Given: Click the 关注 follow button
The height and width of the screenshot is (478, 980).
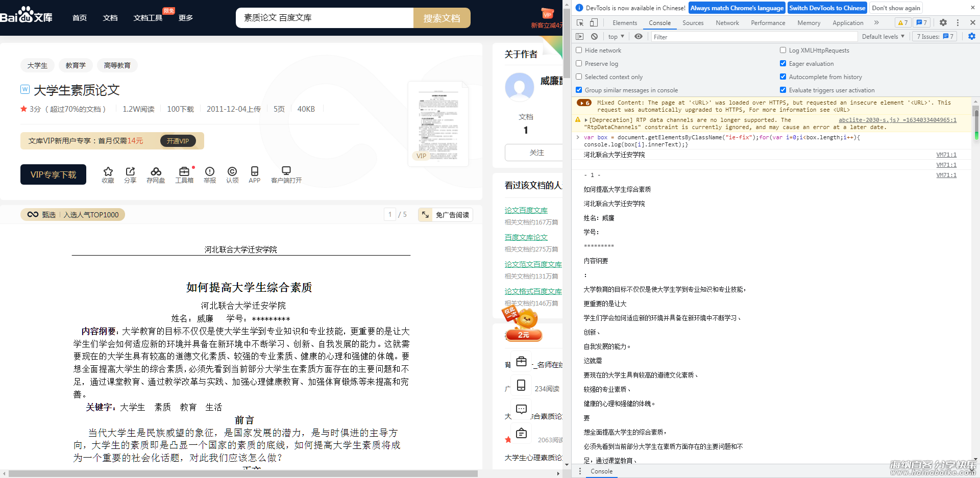Looking at the screenshot, I should (x=534, y=153).
